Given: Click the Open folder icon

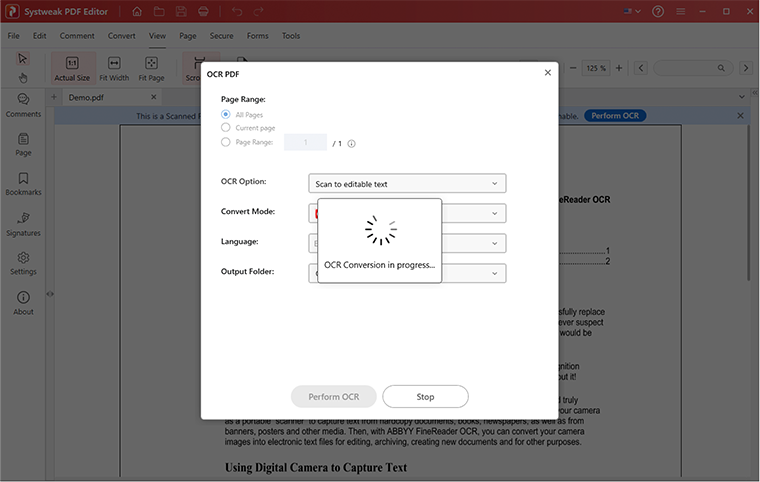Looking at the screenshot, I should coord(159,11).
